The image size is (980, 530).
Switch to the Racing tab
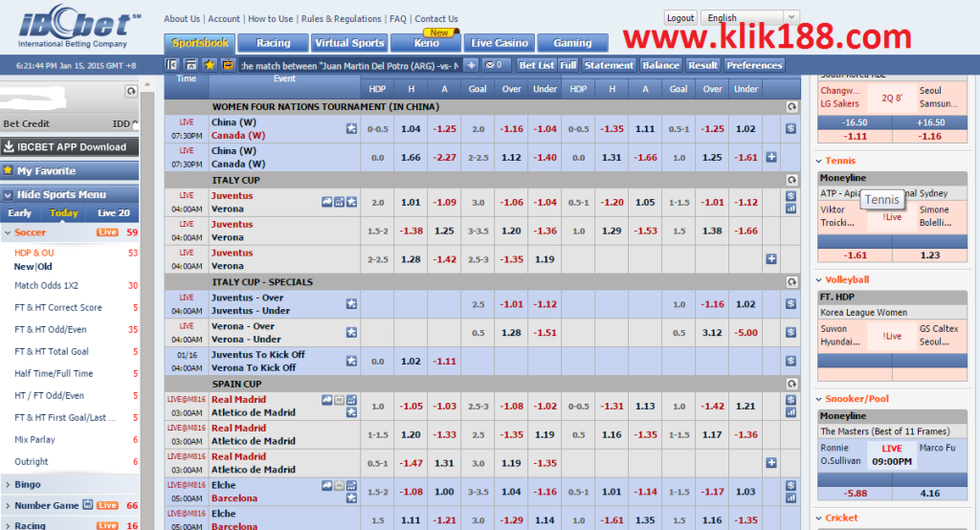[x=273, y=43]
